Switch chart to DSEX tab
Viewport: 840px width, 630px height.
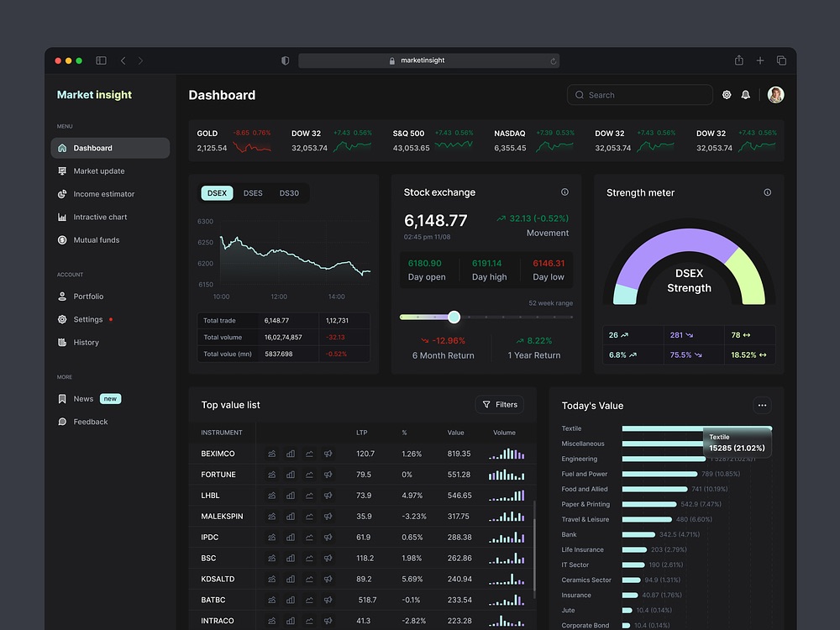(217, 193)
